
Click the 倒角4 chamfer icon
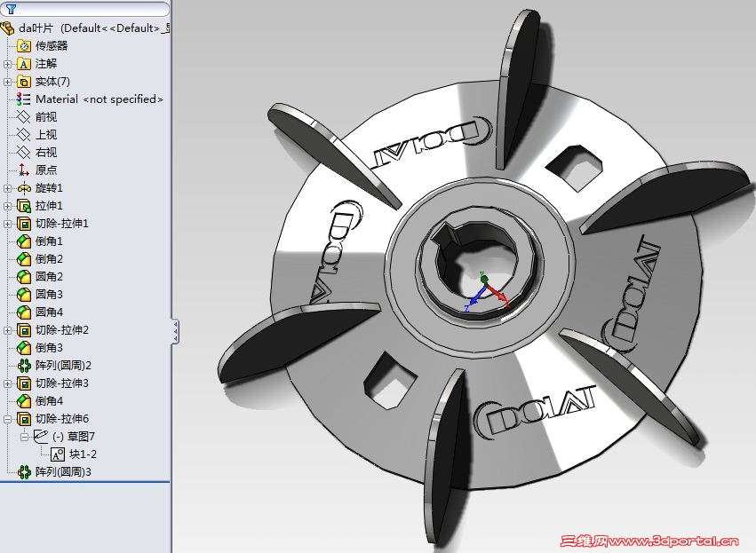click(x=24, y=401)
